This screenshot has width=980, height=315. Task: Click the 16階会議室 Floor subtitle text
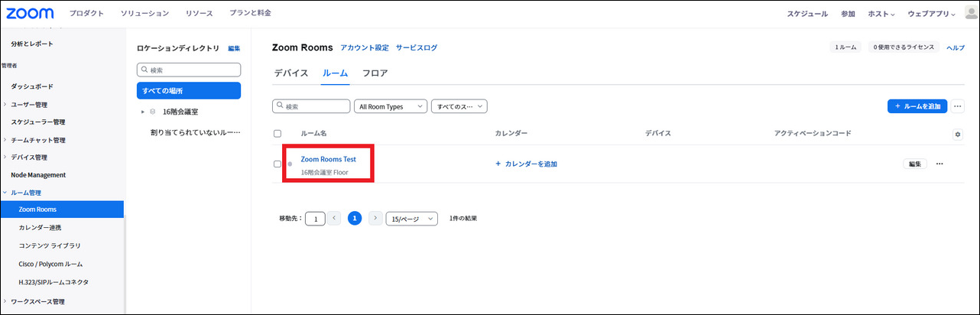pos(324,173)
